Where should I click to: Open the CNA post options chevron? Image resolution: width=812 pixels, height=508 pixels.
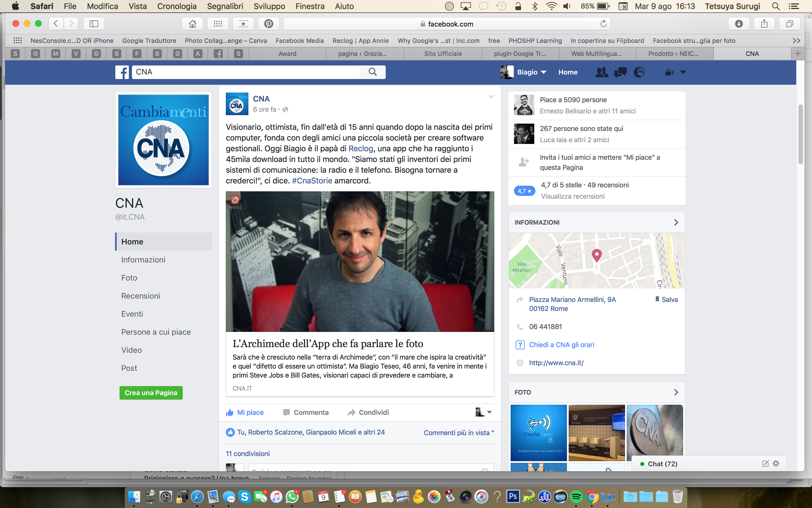point(491,97)
